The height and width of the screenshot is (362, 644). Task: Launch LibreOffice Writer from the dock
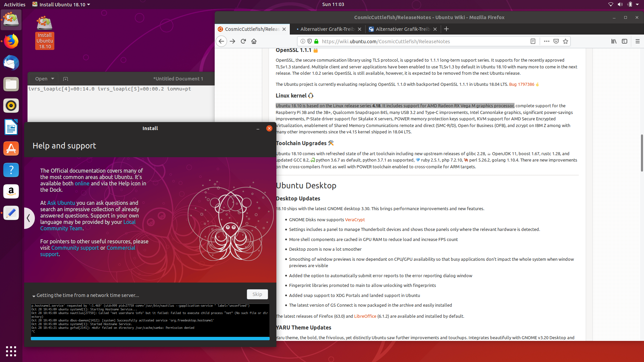click(11, 127)
